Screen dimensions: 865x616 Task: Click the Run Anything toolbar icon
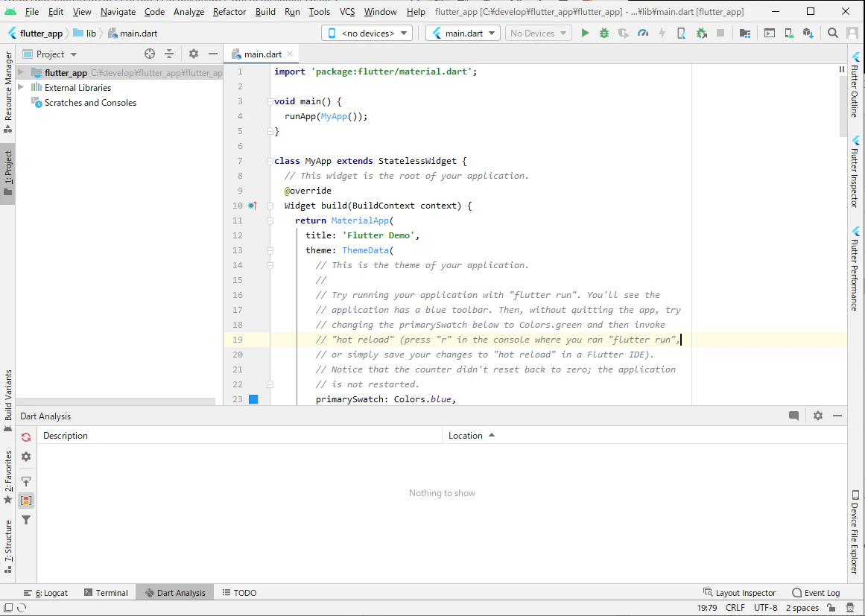pyautogui.click(x=769, y=33)
